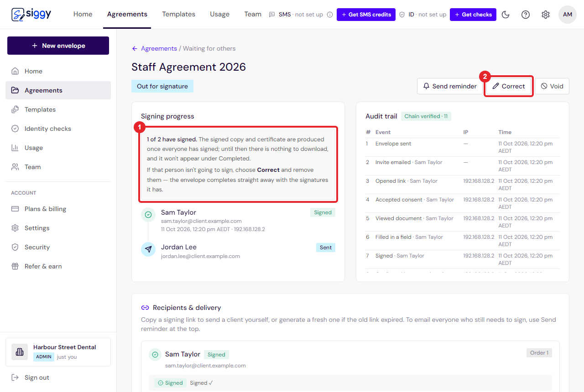
Task: Open Plans & billing
Action: [x=58, y=209]
